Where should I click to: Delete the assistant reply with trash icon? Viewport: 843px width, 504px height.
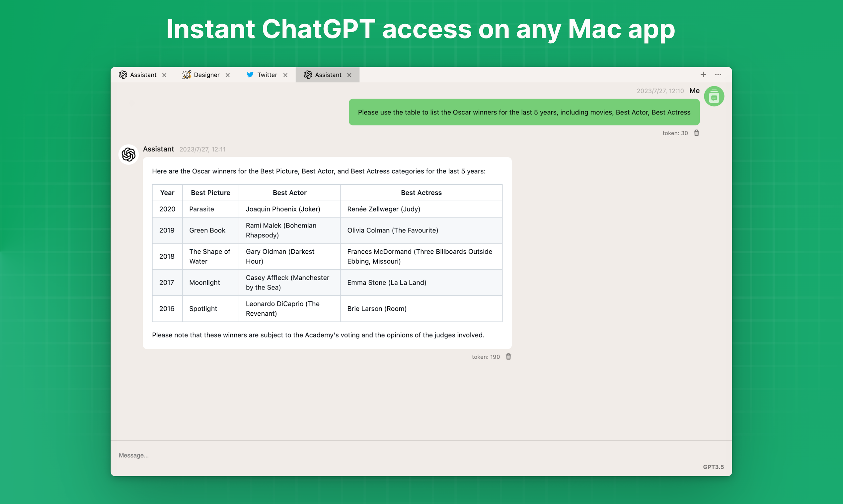[508, 356]
